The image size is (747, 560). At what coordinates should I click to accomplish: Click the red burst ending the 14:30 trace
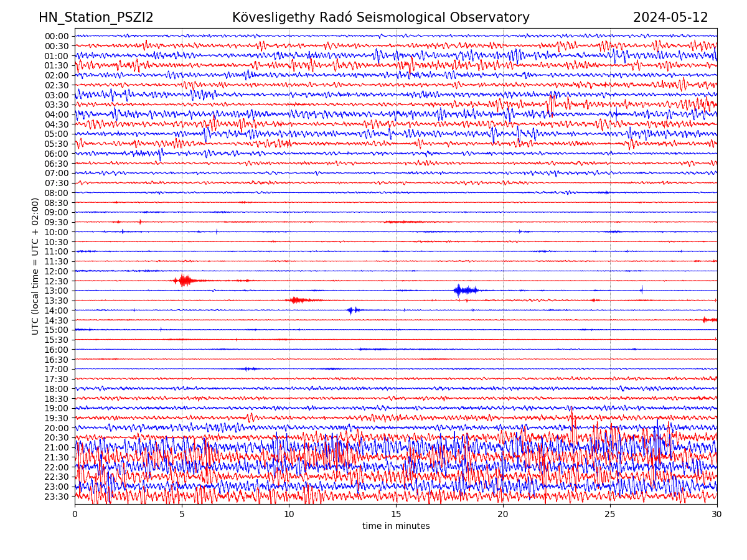[708, 320]
